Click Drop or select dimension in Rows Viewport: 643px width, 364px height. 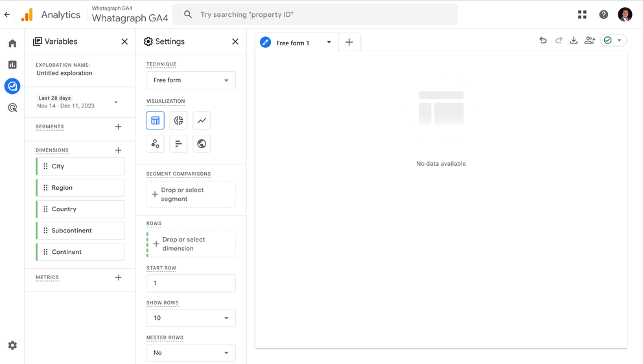coord(191,244)
